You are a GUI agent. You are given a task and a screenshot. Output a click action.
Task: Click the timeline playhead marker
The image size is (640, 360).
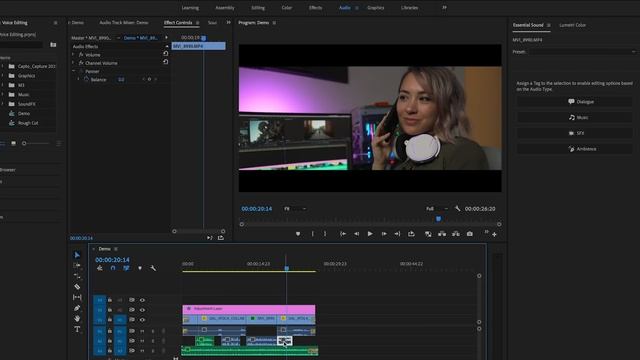[287, 268]
